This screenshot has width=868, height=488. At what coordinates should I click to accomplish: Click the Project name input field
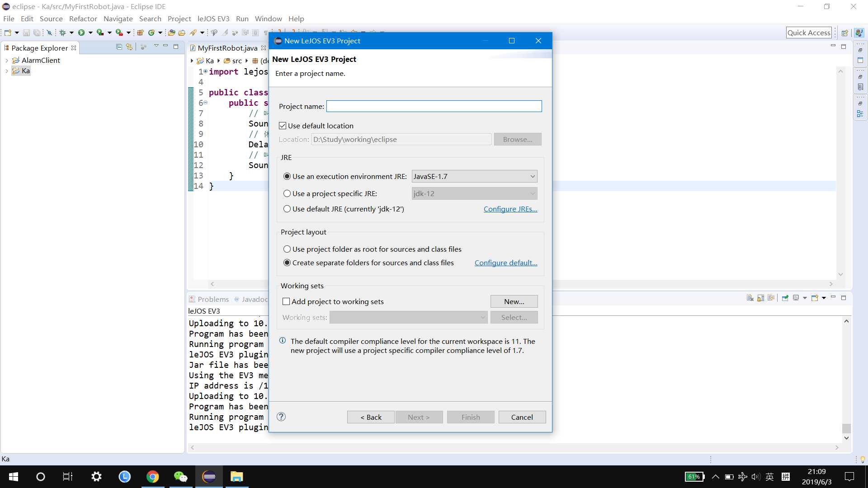[434, 106]
